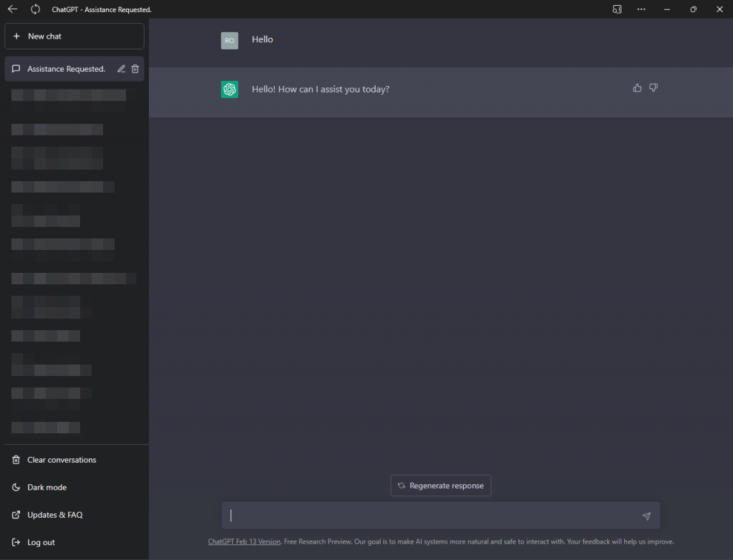Open the cast or sidebar icon in title bar
Viewport: 733px width, 560px height.
click(617, 9)
